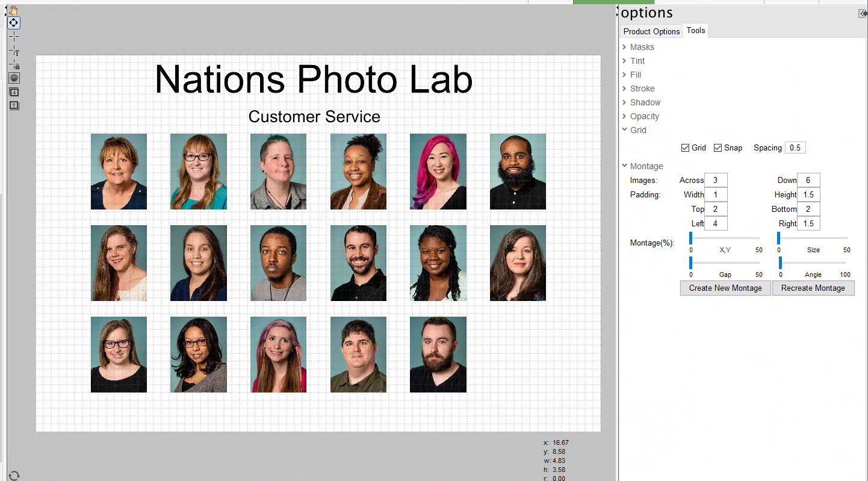Screen dimensions: 868x481
Task: Click the Bottom padding input field
Action: coord(808,209)
